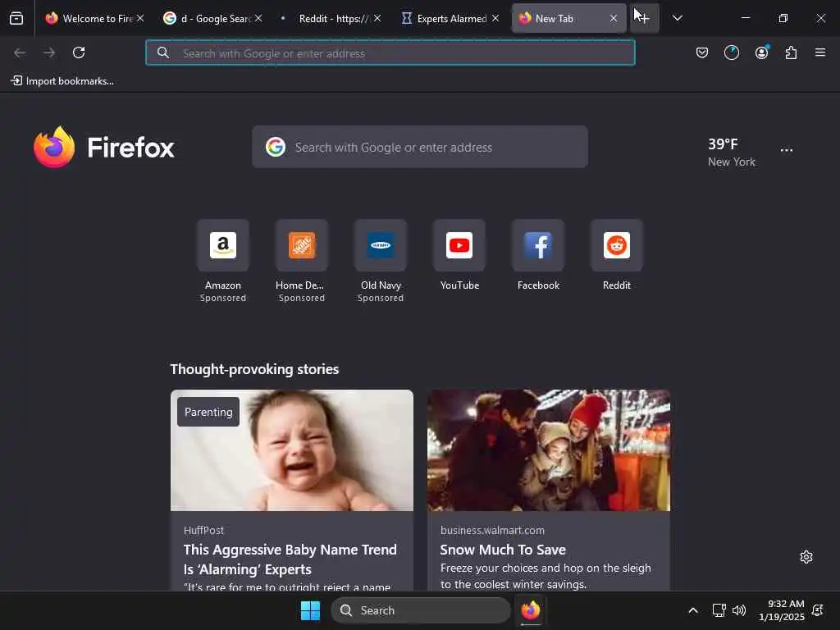Viewport: 840px width, 630px height.
Task: Open the This Aggressive Baby Name Trend headline
Action: coord(290,559)
